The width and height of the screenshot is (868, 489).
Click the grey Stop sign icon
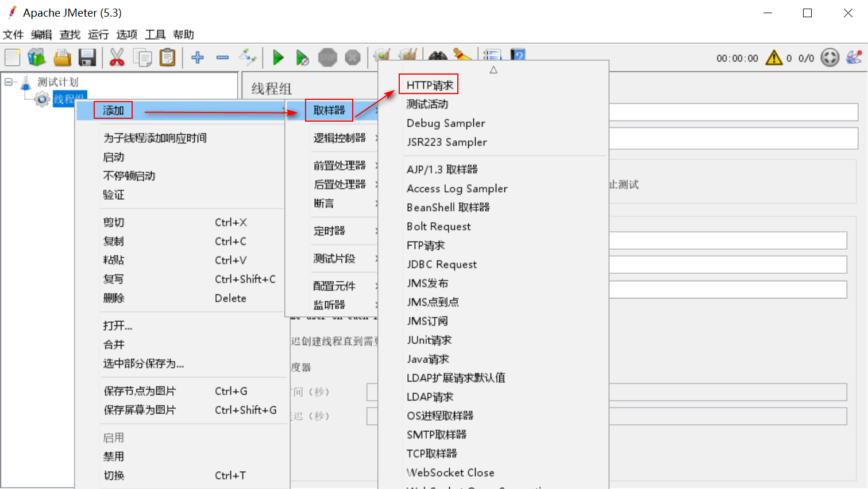click(x=327, y=57)
